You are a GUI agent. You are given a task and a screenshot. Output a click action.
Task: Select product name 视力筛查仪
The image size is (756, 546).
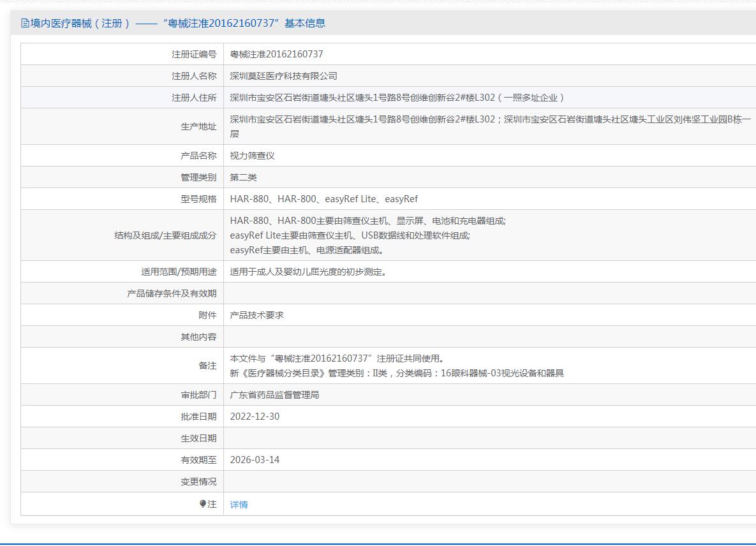(x=252, y=156)
